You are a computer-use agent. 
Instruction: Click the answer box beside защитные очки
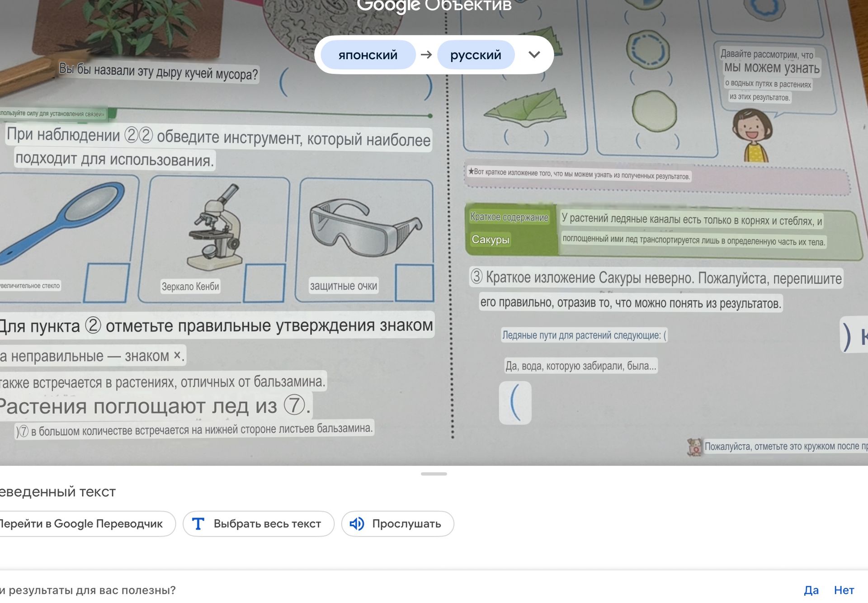pos(414,283)
